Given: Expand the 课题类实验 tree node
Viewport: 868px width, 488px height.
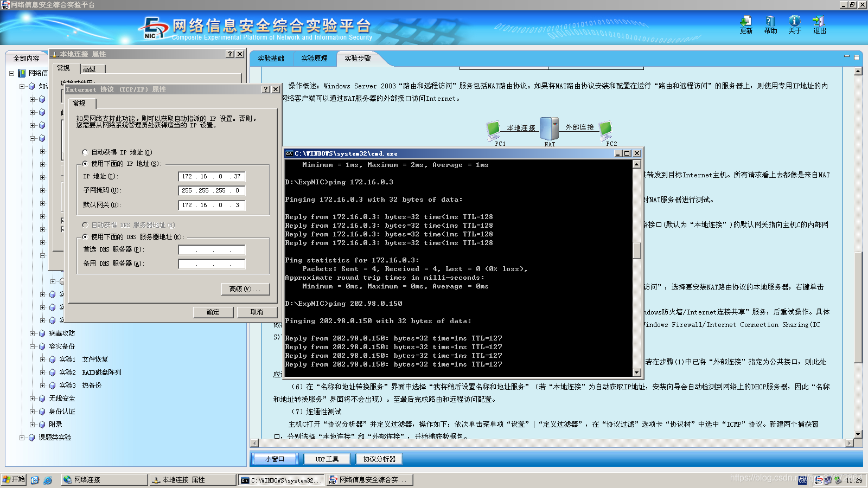Looking at the screenshot, I should (x=22, y=438).
